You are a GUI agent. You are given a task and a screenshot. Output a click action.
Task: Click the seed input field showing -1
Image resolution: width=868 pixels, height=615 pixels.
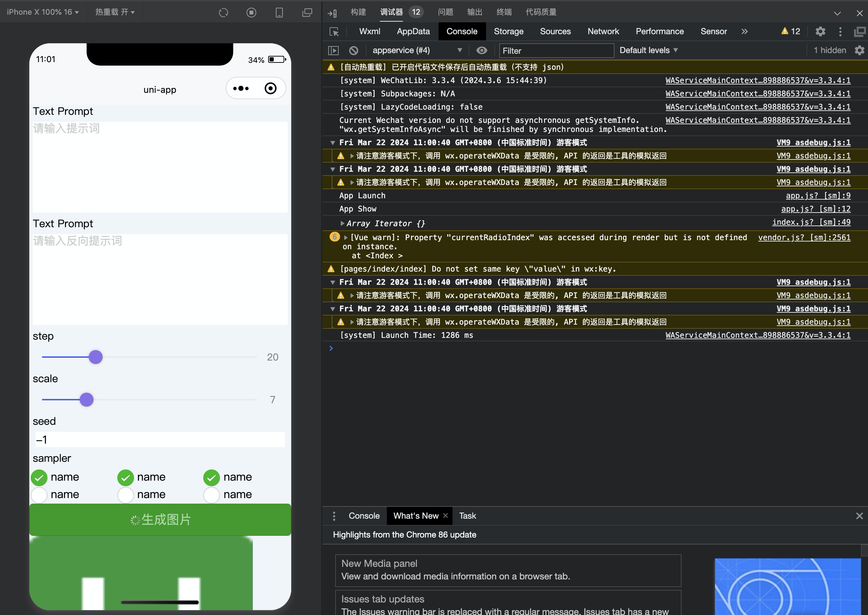(160, 440)
